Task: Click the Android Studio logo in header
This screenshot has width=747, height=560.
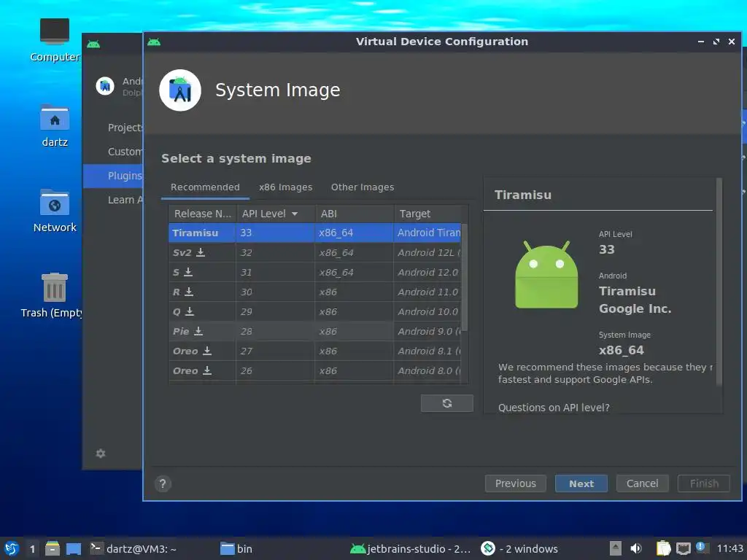Action: (180, 90)
